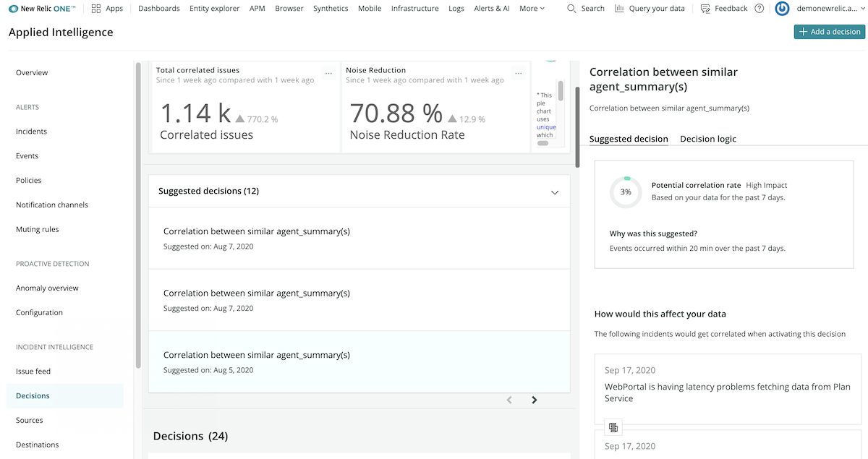Image resolution: width=868 pixels, height=459 pixels.
Task: Select Alerts & AI in the navigation
Action: click(492, 9)
